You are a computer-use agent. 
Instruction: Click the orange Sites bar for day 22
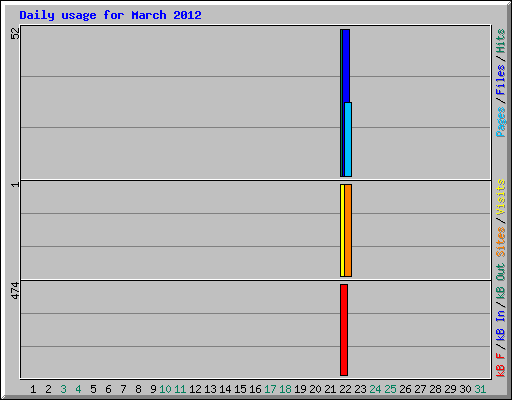(x=348, y=230)
